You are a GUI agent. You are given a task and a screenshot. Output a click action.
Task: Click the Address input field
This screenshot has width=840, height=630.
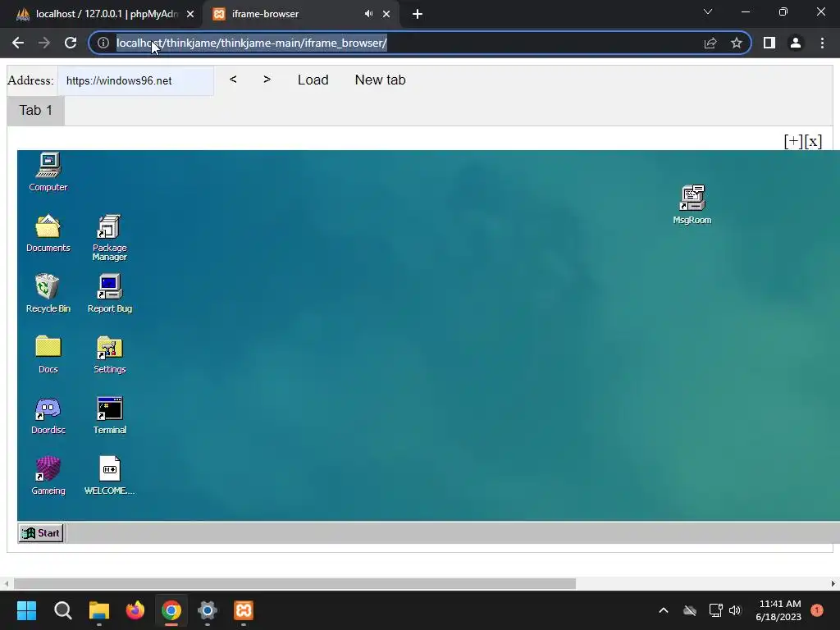tap(135, 81)
